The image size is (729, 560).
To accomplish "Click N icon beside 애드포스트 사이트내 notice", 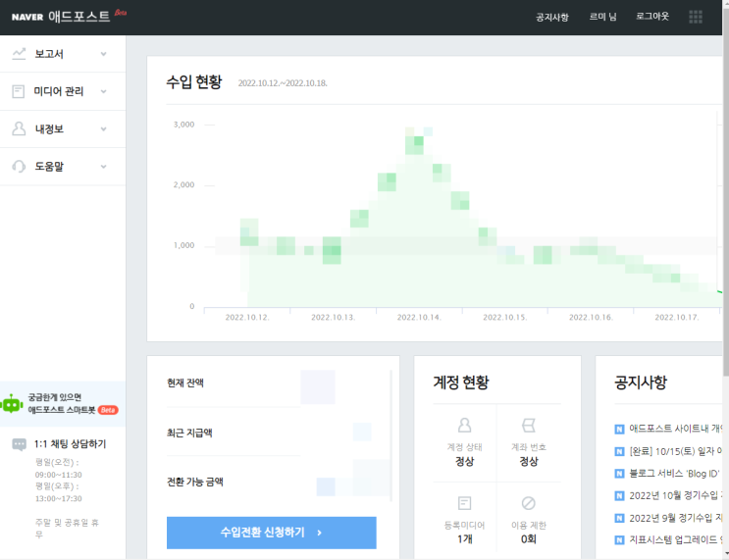I will coord(619,429).
